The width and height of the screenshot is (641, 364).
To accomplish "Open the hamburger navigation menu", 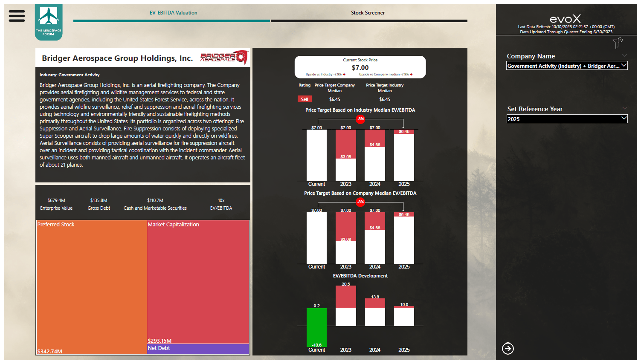I will (17, 16).
